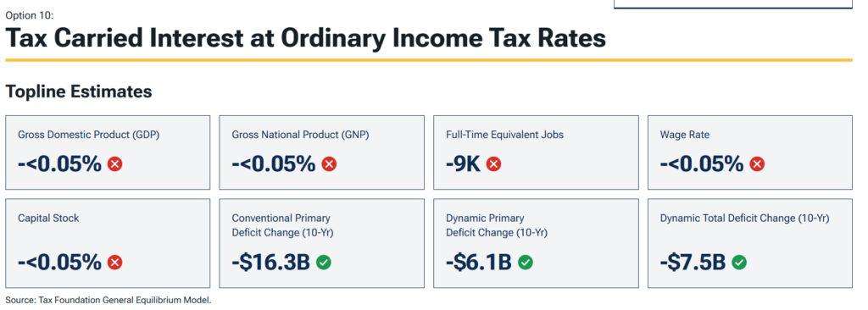
Task: Click green checkmark next to -$7.5B
Action: 739,263
